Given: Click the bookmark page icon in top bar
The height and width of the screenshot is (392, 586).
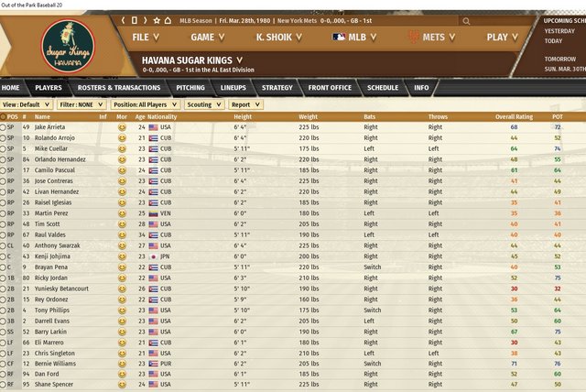Looking at the screenshot, I should point(135,20).
